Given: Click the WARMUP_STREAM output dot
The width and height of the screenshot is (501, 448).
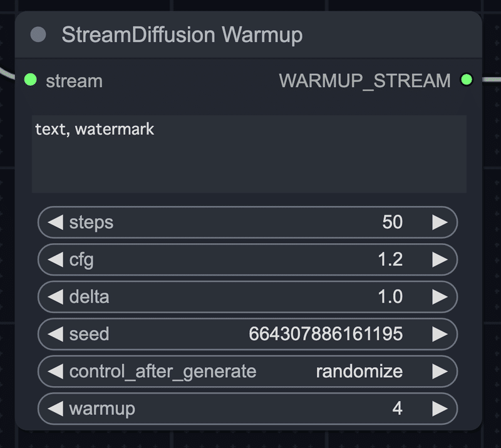Looking at the screenshot, I should 467,80.
